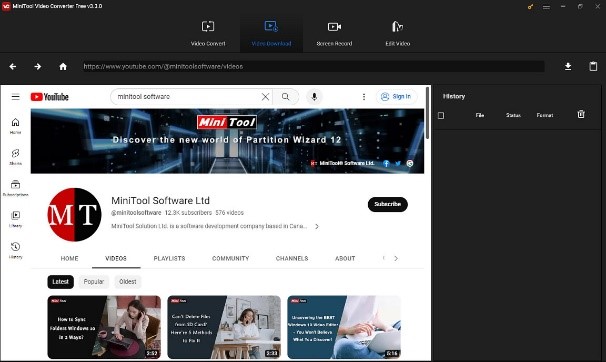This screenshot has width=606, height=362.
Task: Click the Format column header
Action: tap(545, 115)
